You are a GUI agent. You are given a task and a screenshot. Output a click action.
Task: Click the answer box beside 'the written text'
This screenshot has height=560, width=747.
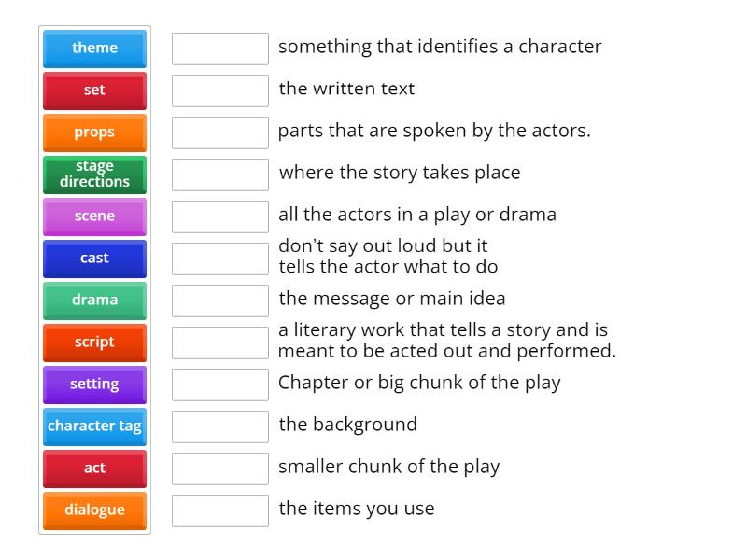click(x=219, y=90)
